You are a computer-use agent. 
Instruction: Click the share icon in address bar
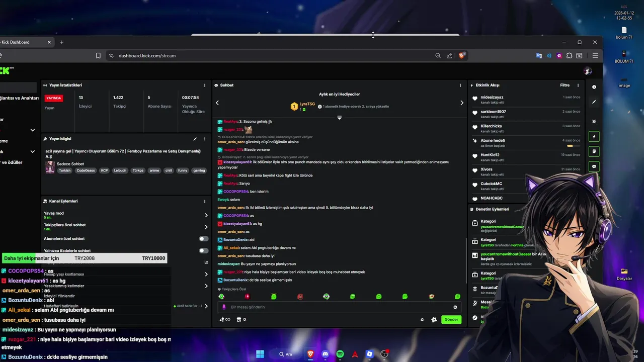(449, 56)
